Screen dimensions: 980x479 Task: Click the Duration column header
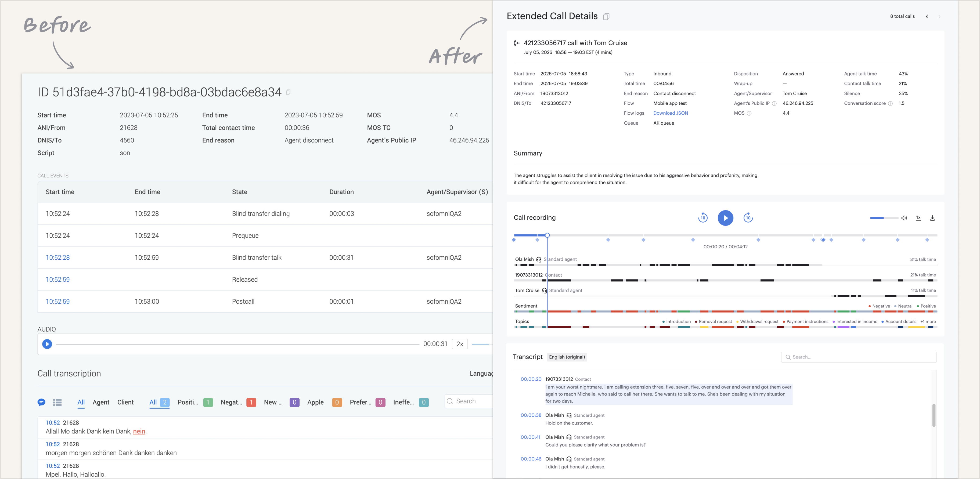click(341, 192)
